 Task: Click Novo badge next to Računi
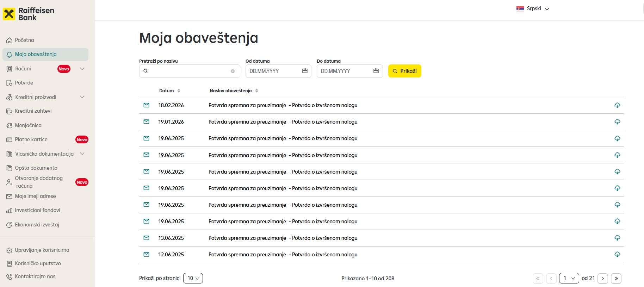coord(64,69)
